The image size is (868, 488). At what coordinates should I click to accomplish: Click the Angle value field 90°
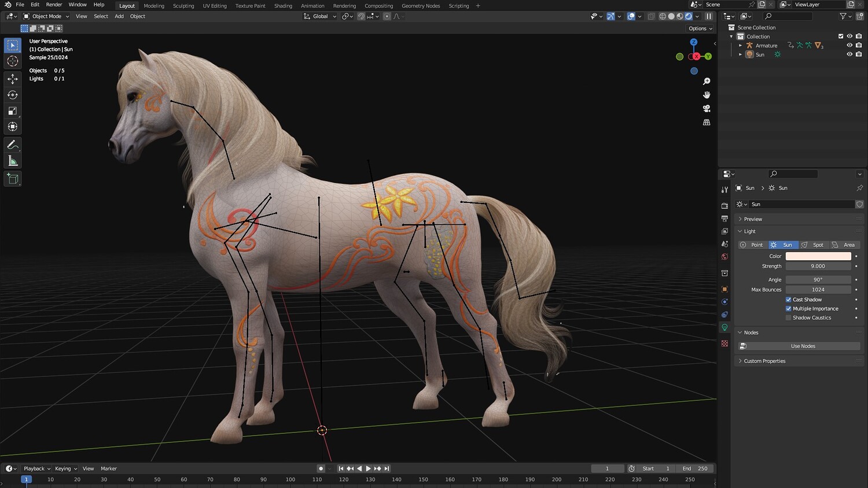[818, 279]
